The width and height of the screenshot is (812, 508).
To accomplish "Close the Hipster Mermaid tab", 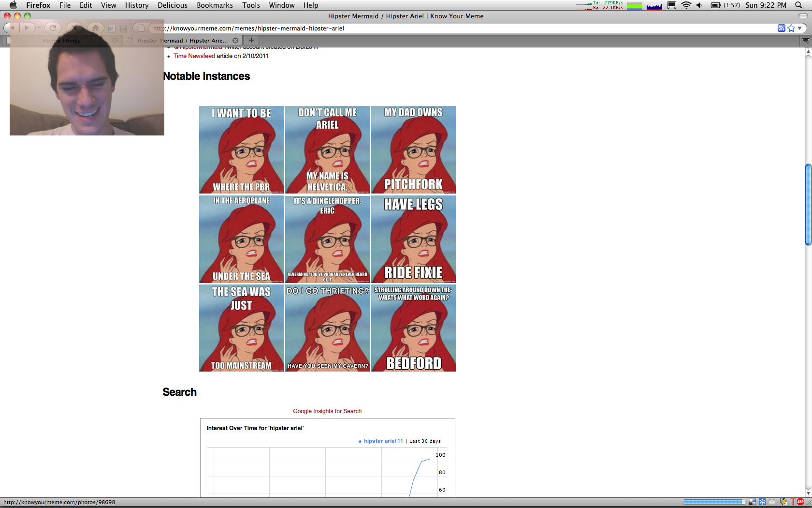I will tap(235, 41).
